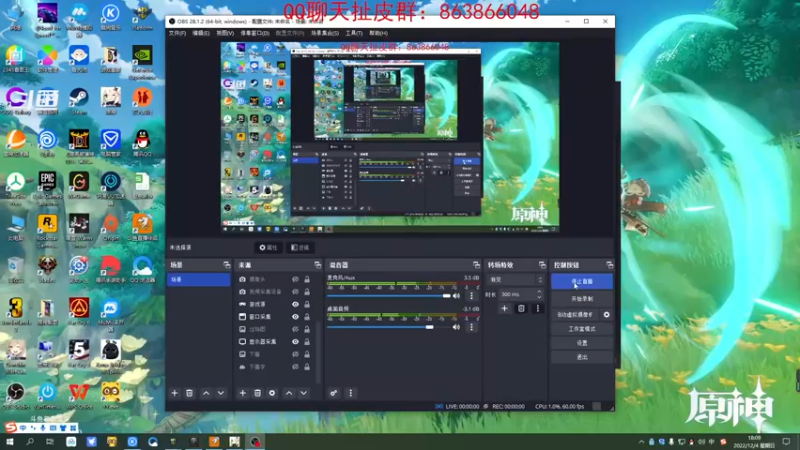Pop out the 混音器 mixer dock
This screenshot has width=800, height=450.
tap(476, 265)
